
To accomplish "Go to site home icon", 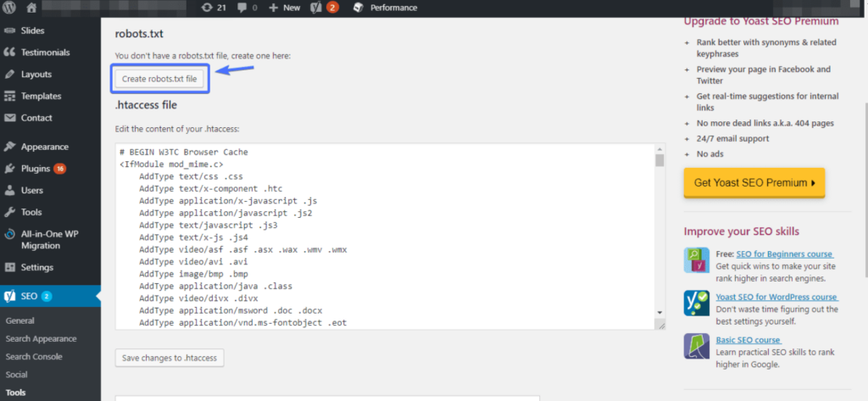I will click(31, 8).
